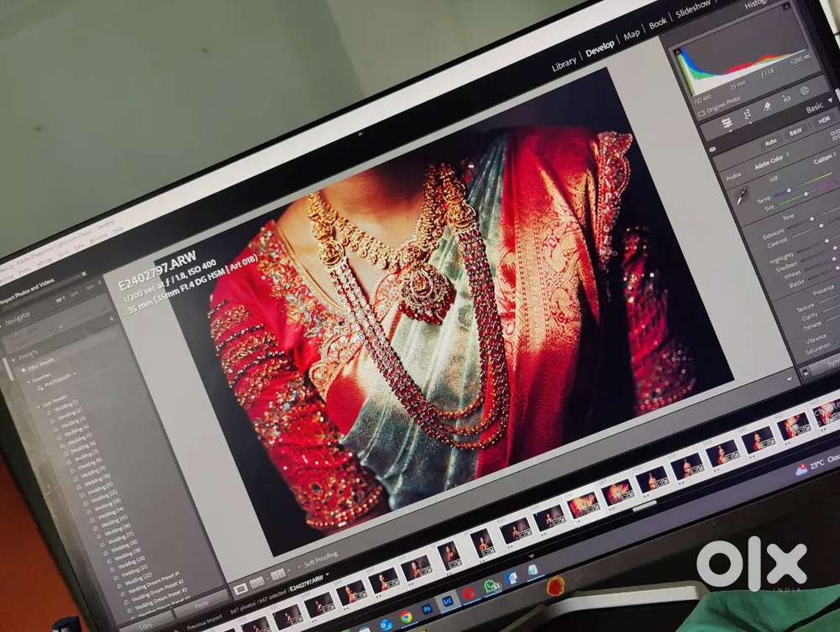840x632 pixels.
Task: Click the Chrome taskbar icon
Action: (x=407, y=616)
